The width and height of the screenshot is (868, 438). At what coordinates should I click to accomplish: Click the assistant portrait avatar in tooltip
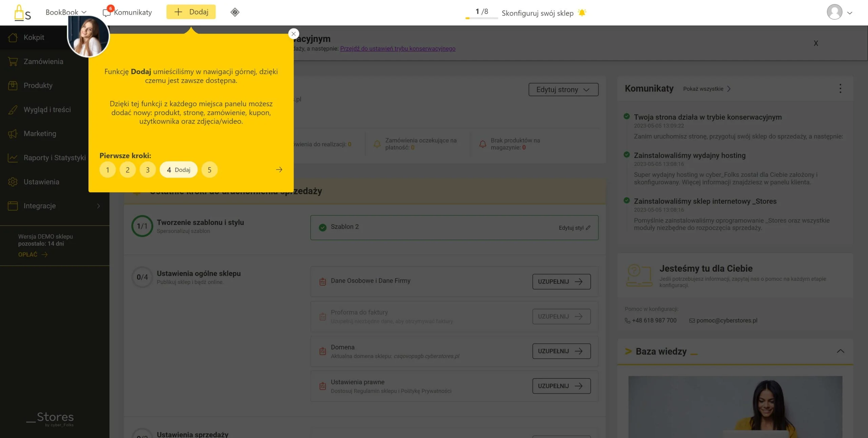tap(88, 36)
